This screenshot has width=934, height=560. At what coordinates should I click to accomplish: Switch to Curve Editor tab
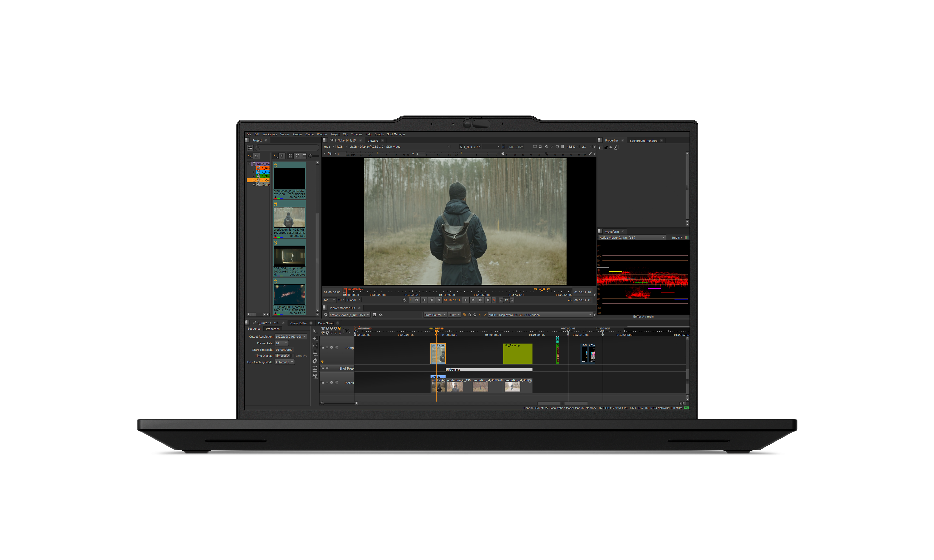pyautogui.click(x=298, y=323)
